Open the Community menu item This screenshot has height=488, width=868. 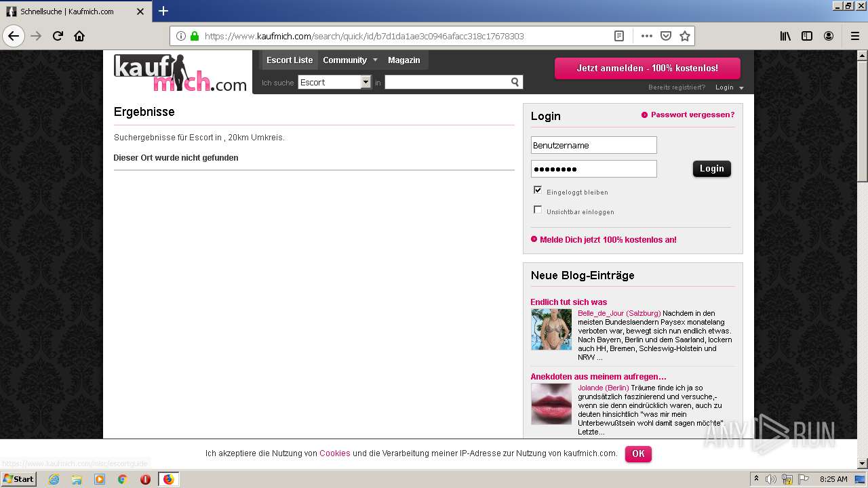(x=344, y=60)
